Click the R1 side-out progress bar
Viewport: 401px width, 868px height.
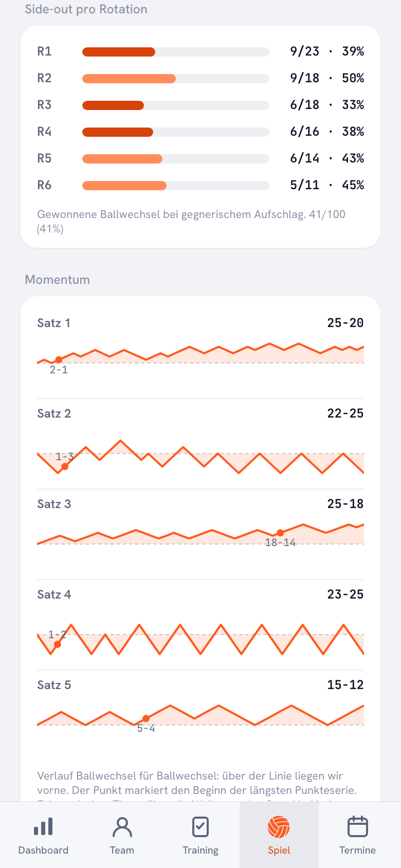[176, 52]
